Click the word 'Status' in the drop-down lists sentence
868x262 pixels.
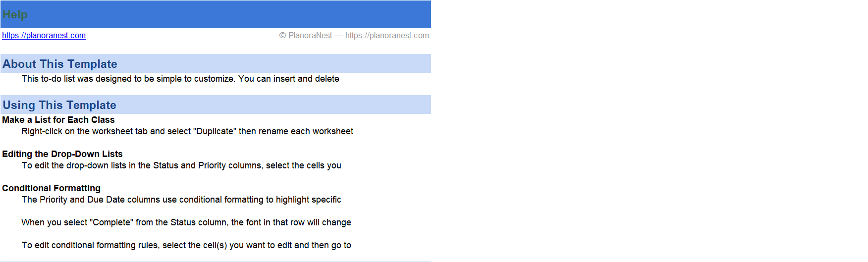(x=165, y=165)
